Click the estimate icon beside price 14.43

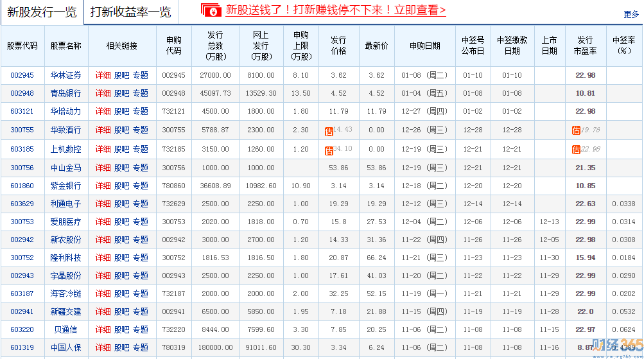click(x=329, y=132)
